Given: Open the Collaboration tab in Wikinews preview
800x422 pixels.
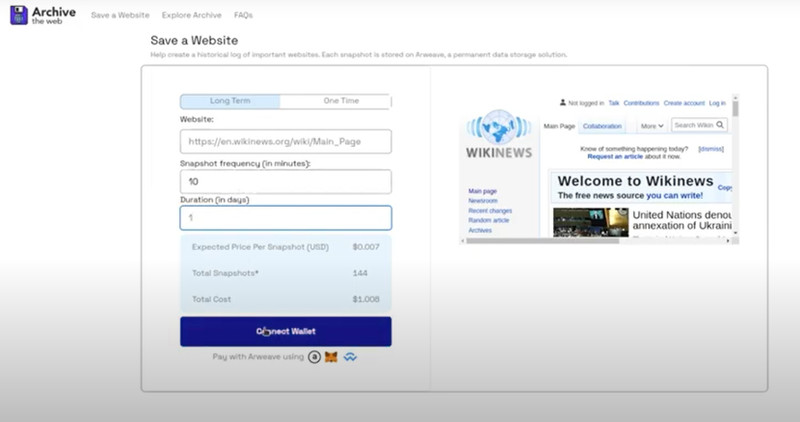Looking at the screenshot, I should tap(602, 126).
